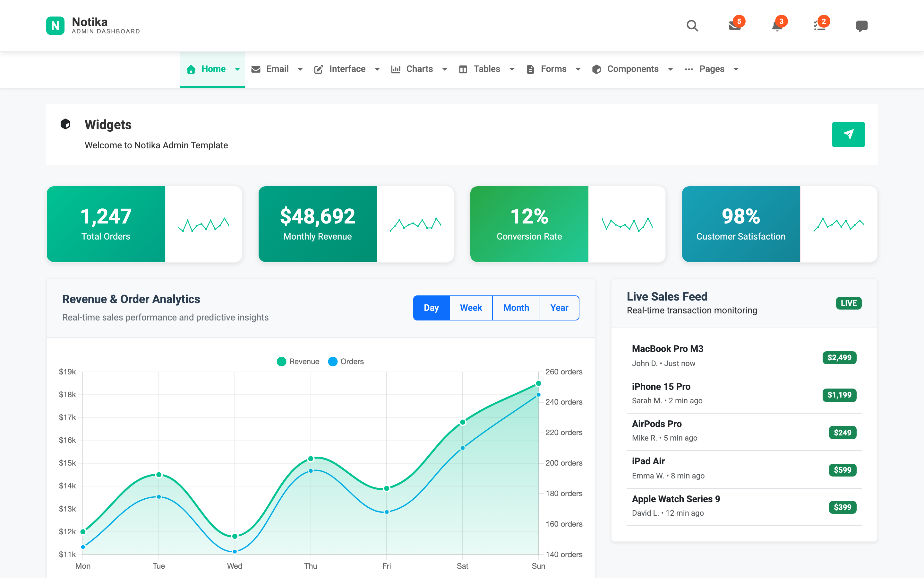
Task: Switch chart to Month view
Action: click(516, 308)
